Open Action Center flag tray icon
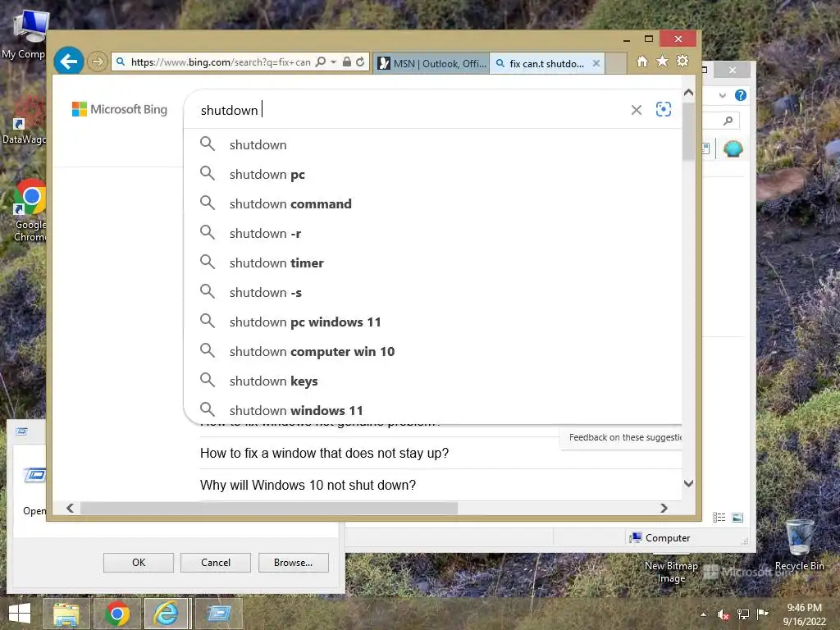 pos(763,614)
